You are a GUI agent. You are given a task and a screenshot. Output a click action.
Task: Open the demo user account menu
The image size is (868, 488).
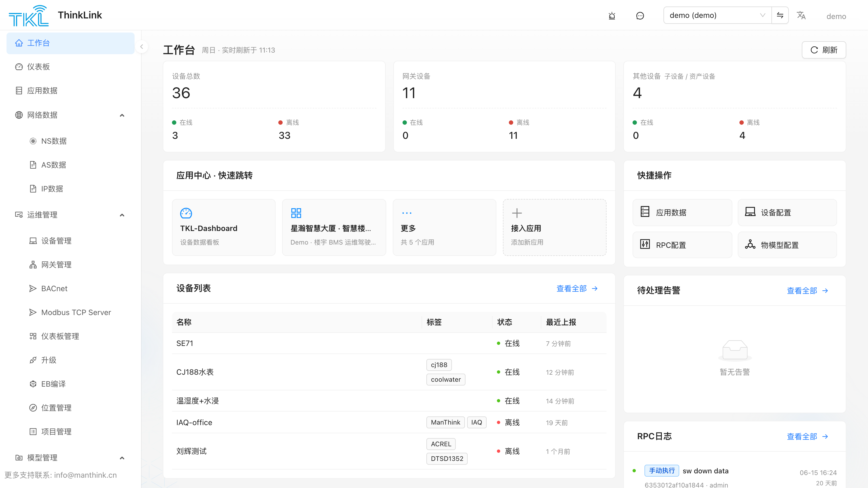836,16
